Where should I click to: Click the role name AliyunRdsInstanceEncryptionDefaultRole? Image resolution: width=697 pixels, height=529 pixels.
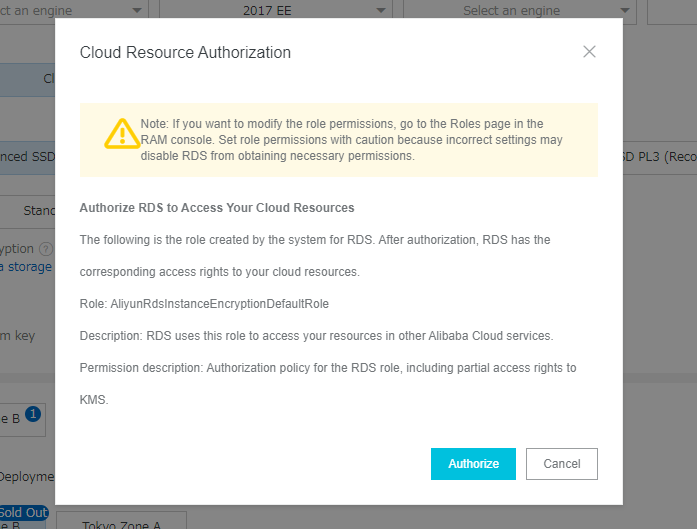pos(220,304)
